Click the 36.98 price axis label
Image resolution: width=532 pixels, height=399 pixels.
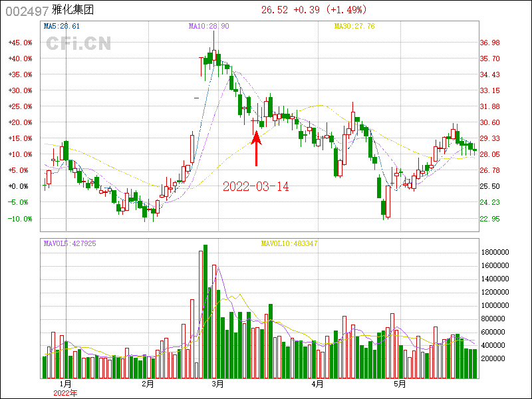[x=489, y=43]
